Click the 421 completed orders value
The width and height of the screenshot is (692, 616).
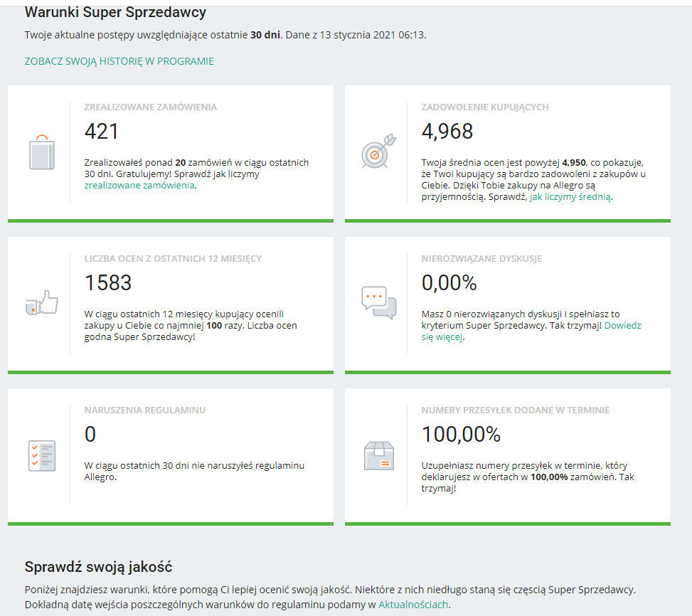[x=102, y=132]
